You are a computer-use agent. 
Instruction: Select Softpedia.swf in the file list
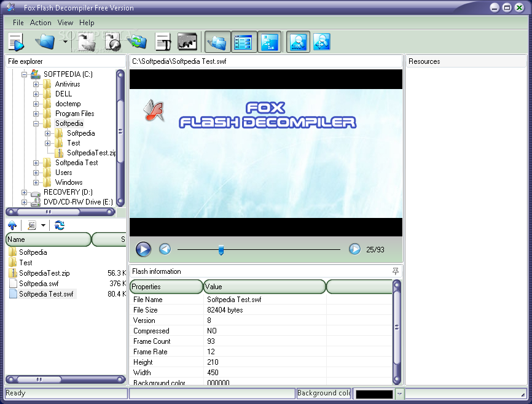[x=39, y=284]
